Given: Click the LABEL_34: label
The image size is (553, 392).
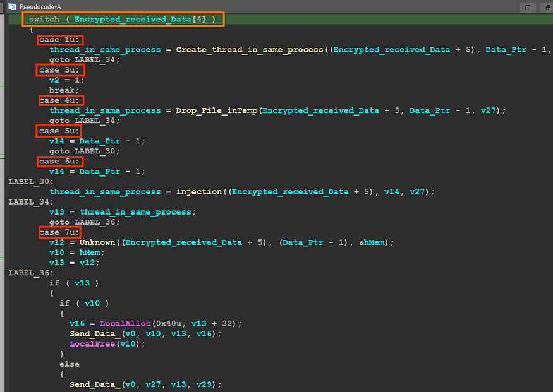Looking at the screenshot, I should [x=31, y=202].
